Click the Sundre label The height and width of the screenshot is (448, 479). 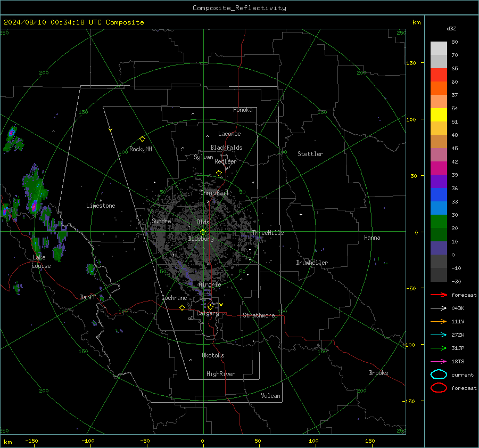(x=162, y=221)
